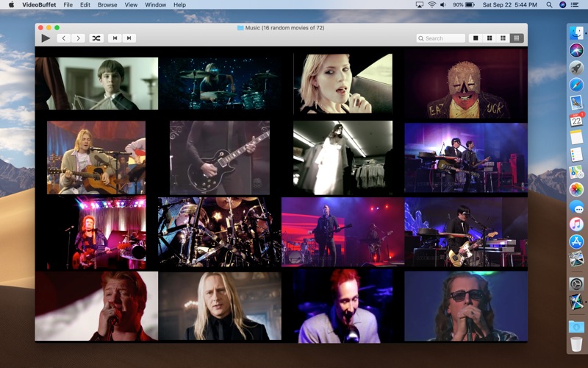Open Safari from the Dock
The width and height of the screenshot is (588, 368).
coord(576,85)
